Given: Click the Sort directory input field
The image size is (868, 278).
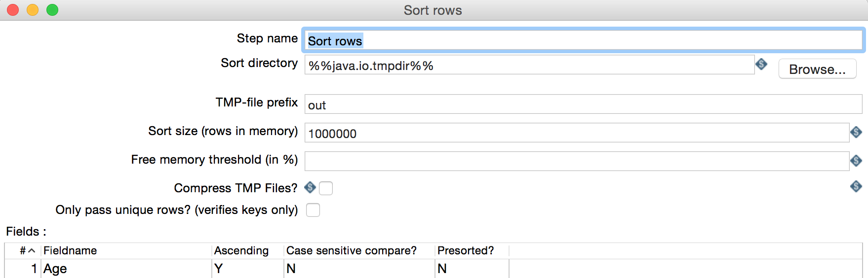Looking at the screenshot, I should click(x=528, y=65).
